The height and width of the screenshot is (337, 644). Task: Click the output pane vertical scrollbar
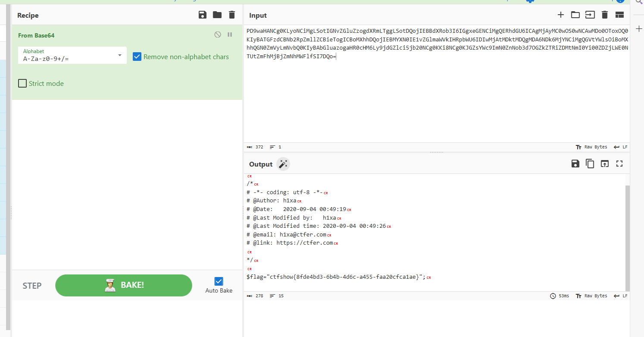628,237
